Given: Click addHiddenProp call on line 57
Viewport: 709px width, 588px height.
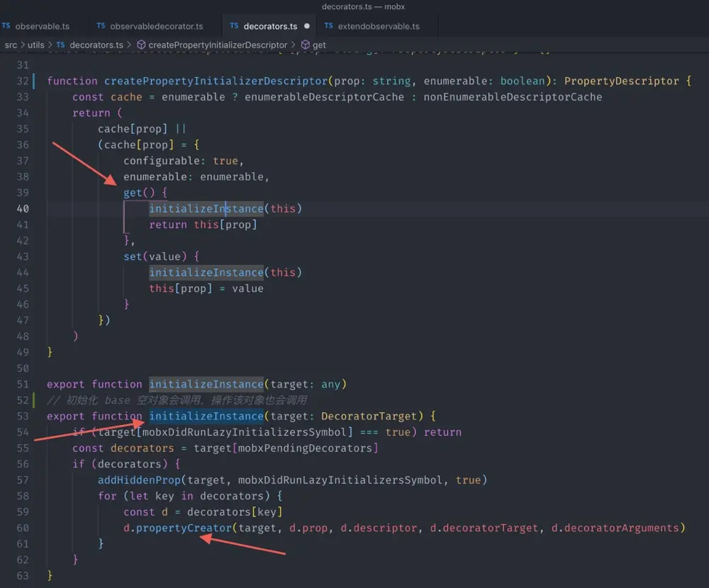Looking at the screenshot, I should click(139, 480).
